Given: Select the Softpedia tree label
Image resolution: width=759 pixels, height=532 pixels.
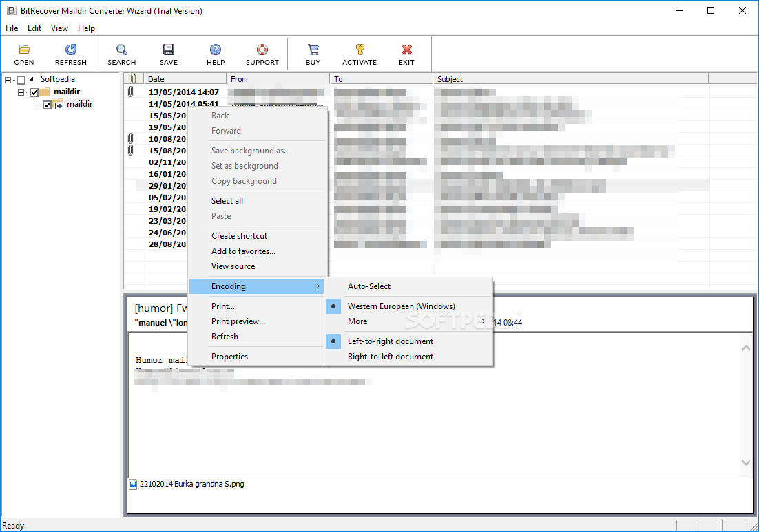Looking at the screenshot, I should pyautogui.click(x=58, y=79).
